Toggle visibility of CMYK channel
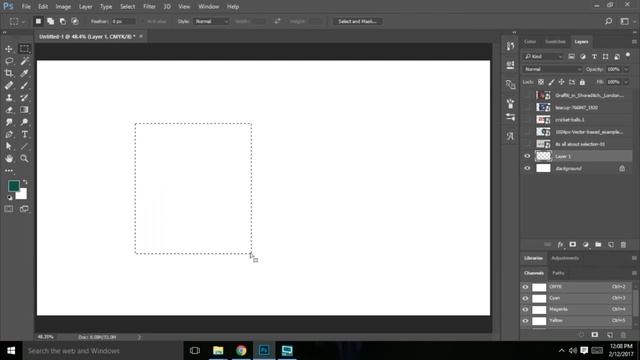 pos(525,287)
